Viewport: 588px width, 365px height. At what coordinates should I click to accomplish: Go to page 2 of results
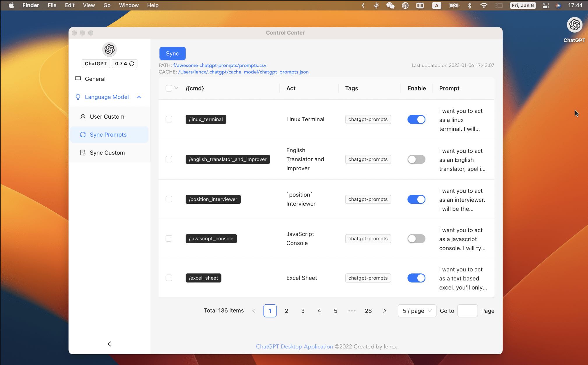pos(286,311)
